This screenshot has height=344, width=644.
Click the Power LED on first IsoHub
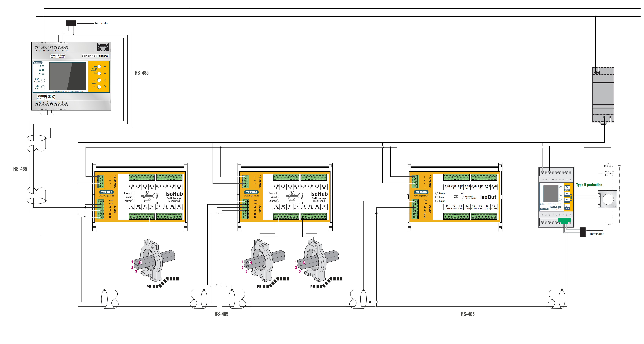(x=133, y=193)
